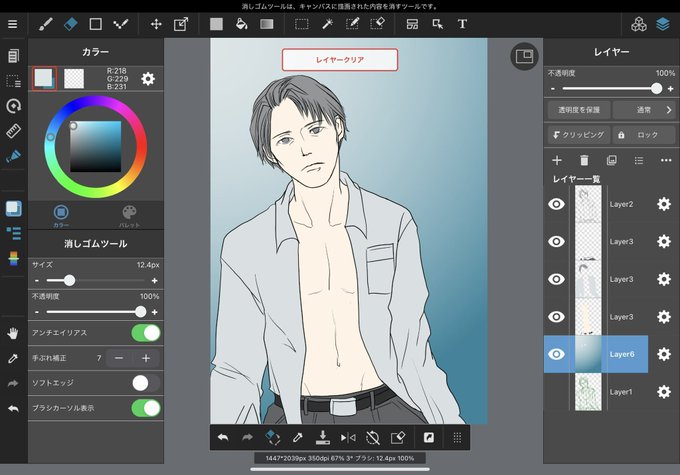Select the dot/polyline tool
Viewport: 680px width, 475px height.
(x=121, y=24)
